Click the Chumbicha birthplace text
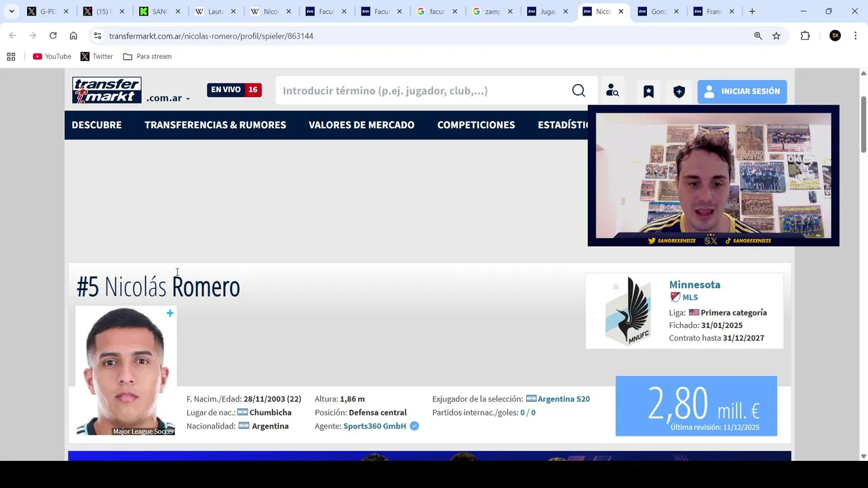Screen dimensions: 868x488 [271, 413]
